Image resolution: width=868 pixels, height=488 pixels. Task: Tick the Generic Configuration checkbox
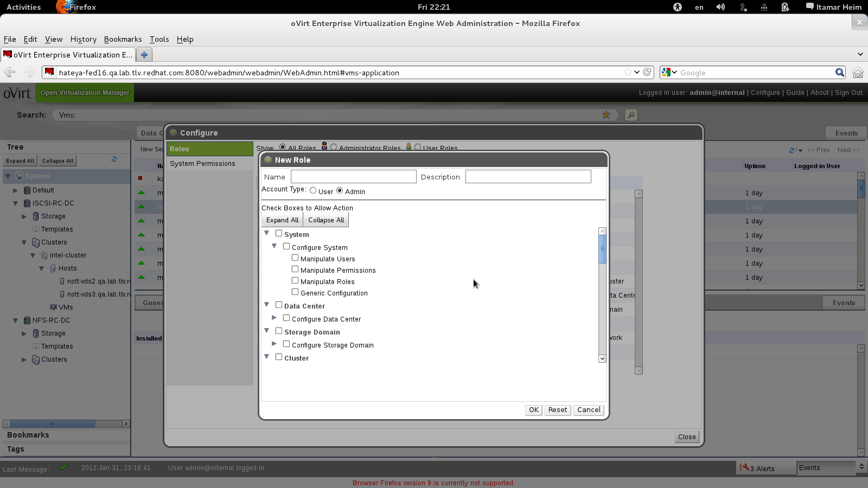tap(295, 292)
